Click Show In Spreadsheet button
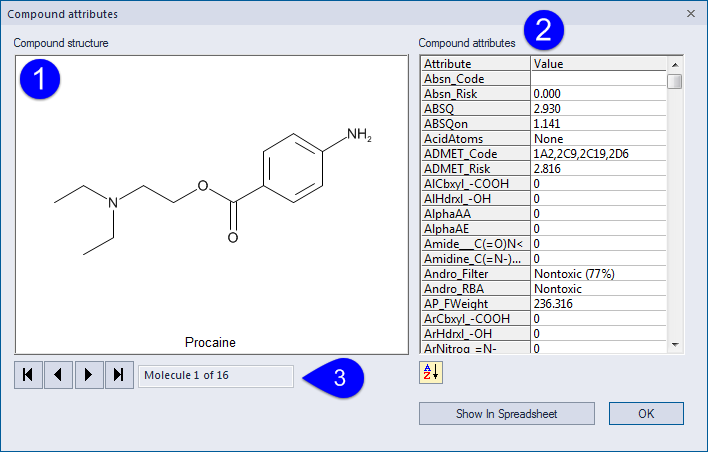This screenshot has height=452, width=708. click(507, 414)
